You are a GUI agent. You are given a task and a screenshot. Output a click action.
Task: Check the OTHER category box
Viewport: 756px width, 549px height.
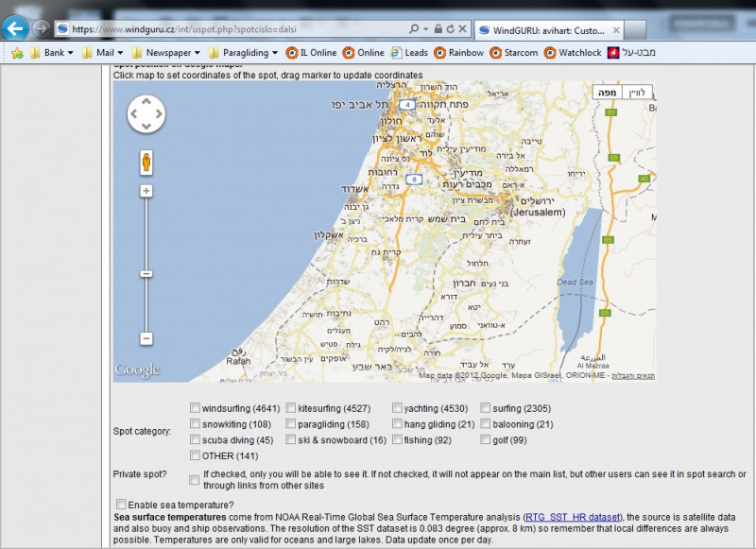tap(195, 455)
